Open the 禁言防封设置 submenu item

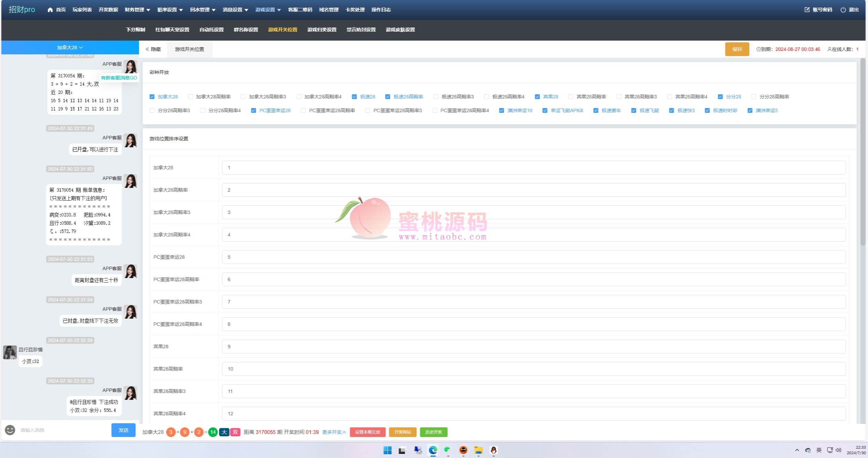click(361, 30)
